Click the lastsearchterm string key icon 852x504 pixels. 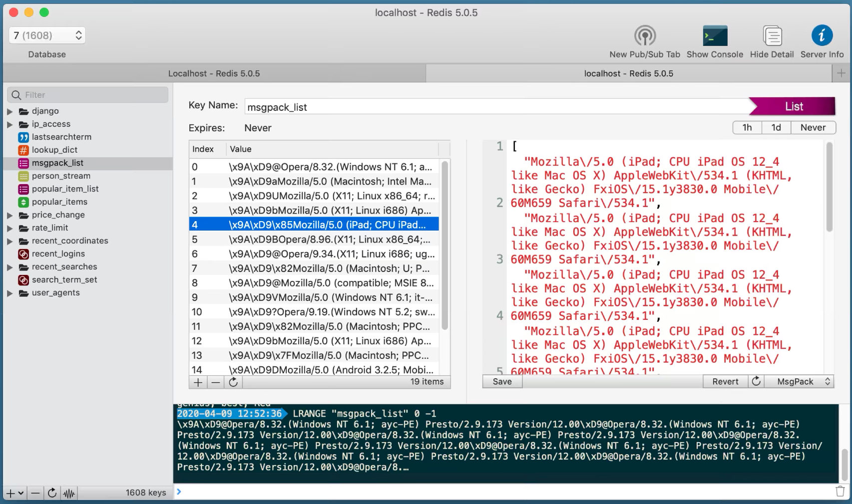point(23,137)
